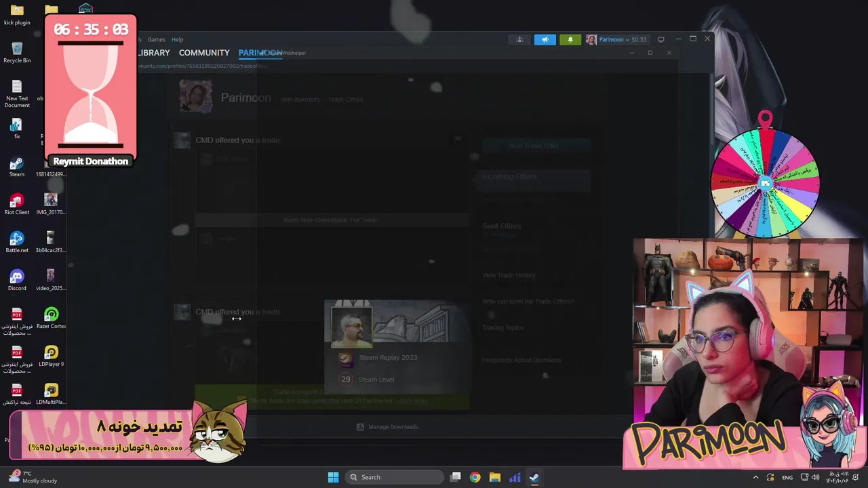Image resolution: width=868 pixels, height=488 pixels.
Task: Select the 3b04cac2f3 file on desktop
Action: (51, 243)
